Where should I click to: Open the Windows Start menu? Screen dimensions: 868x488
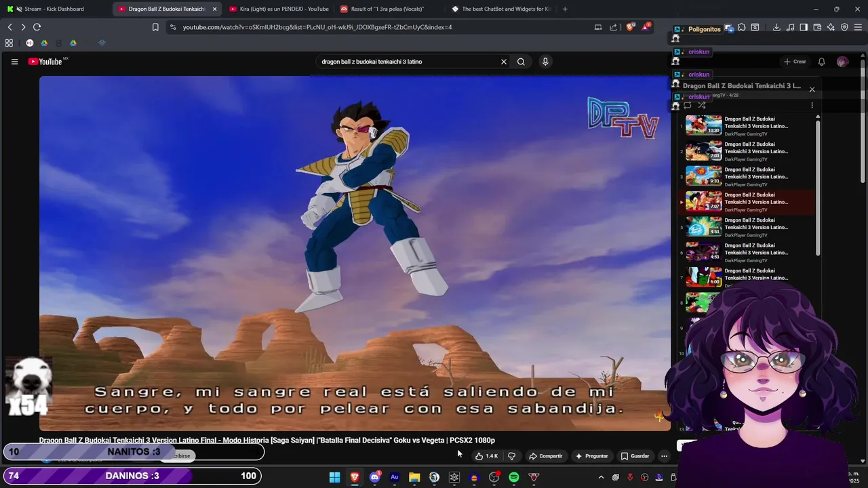(334, 477)
